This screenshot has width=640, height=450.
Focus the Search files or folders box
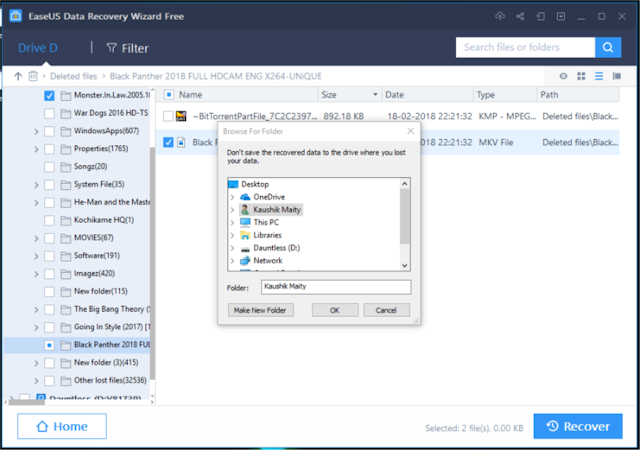525,47
